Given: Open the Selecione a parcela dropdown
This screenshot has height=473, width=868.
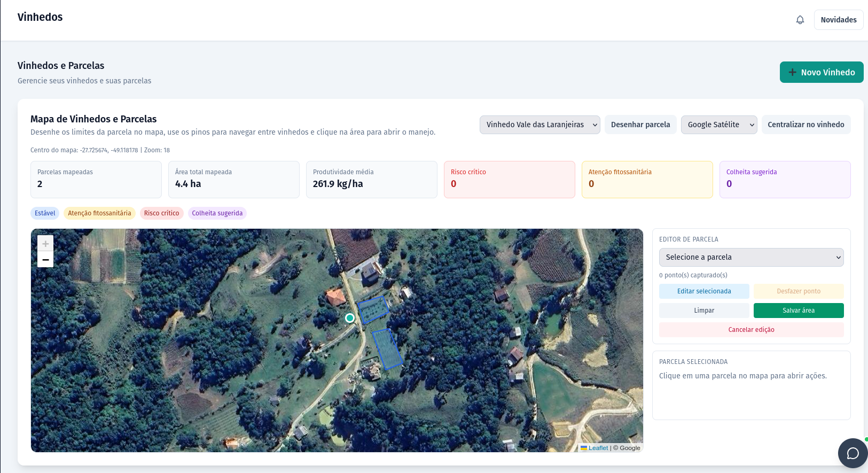Looking at the screenshot, I should pos(751,257).
